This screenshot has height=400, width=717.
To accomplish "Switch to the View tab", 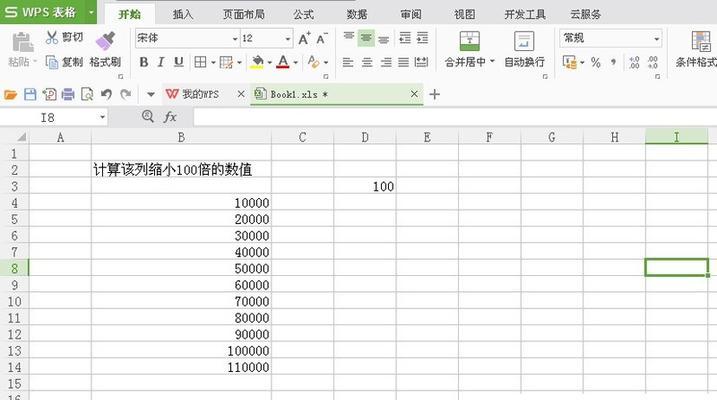I will (x=465, y=14).
